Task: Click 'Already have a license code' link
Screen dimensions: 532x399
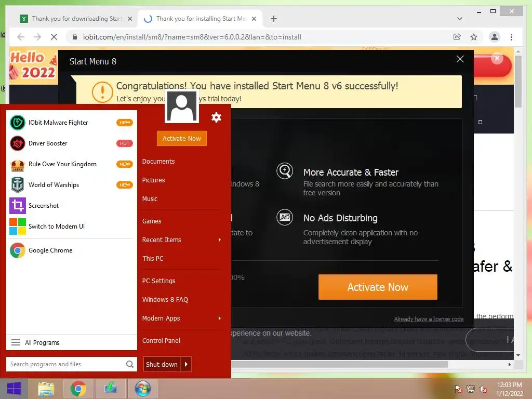Action: (429, 319)
